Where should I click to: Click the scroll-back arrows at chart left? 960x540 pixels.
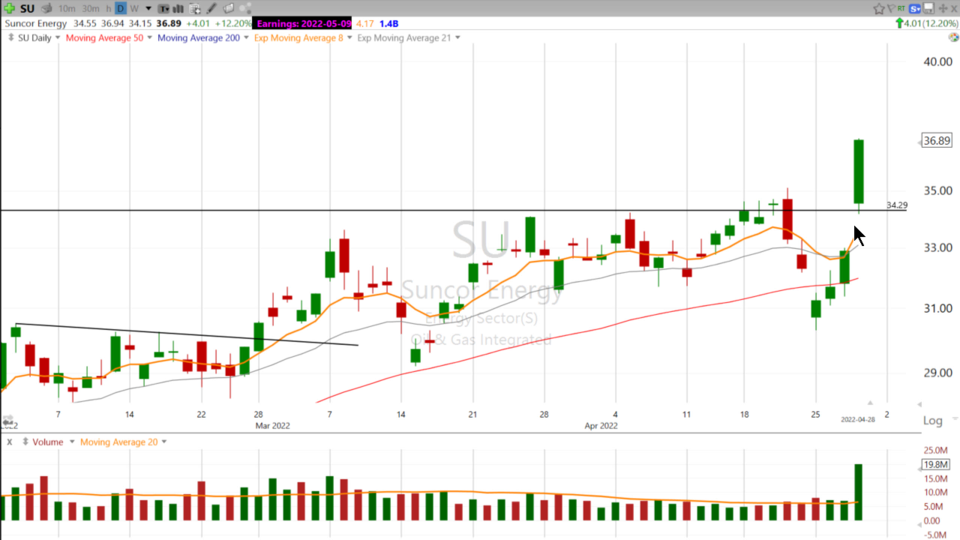click(8, 422)
